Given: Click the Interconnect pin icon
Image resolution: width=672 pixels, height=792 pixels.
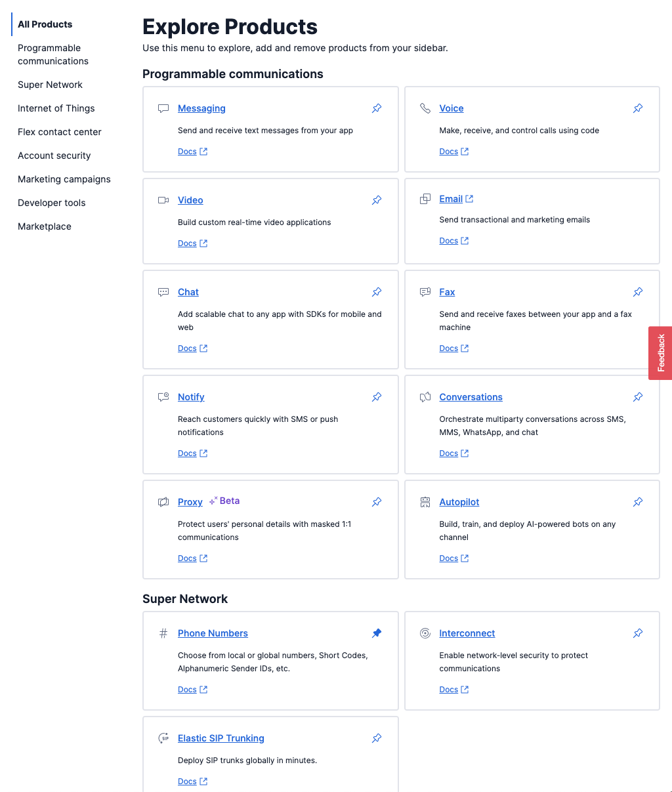Looking at the screenshot, I should click(x=638, y=633).
